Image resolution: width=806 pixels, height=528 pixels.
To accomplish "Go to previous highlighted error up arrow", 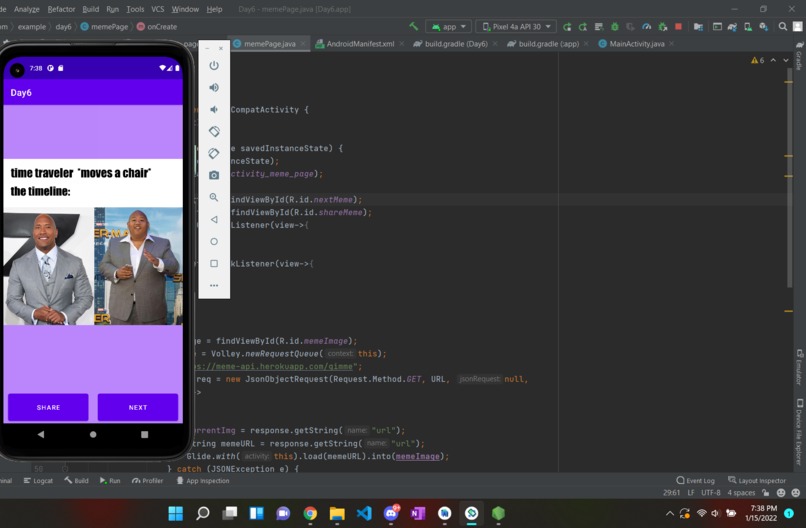I will (773, 60).
